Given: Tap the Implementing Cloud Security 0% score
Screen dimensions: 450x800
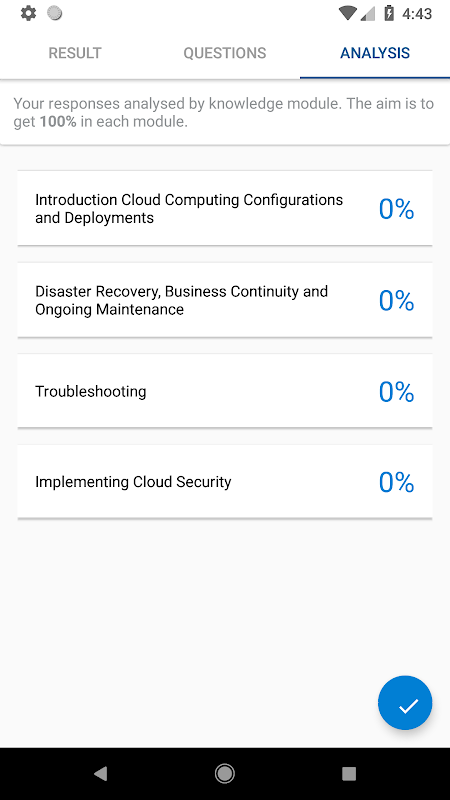Looking at the screenshot, I should point(396,482).
